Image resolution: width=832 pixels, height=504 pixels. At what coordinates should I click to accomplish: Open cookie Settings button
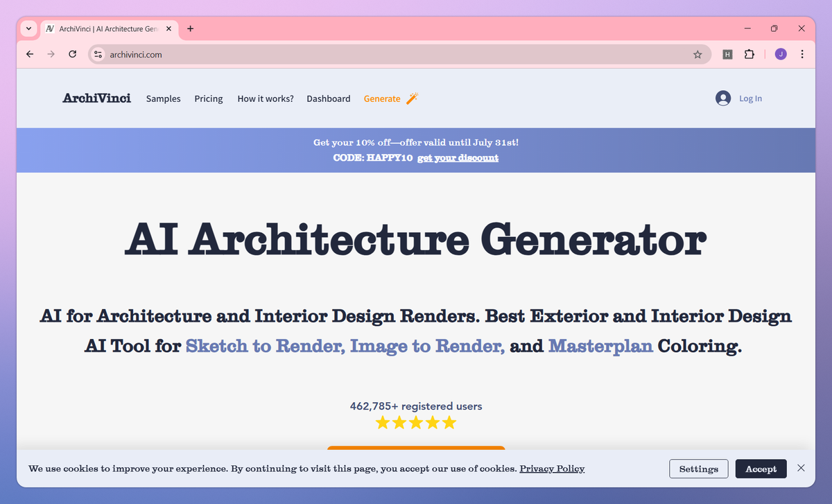pos(699,469)
